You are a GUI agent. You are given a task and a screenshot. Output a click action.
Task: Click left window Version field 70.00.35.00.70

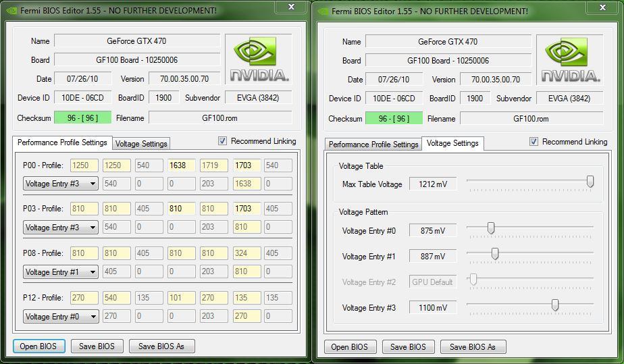pos(184,78)
